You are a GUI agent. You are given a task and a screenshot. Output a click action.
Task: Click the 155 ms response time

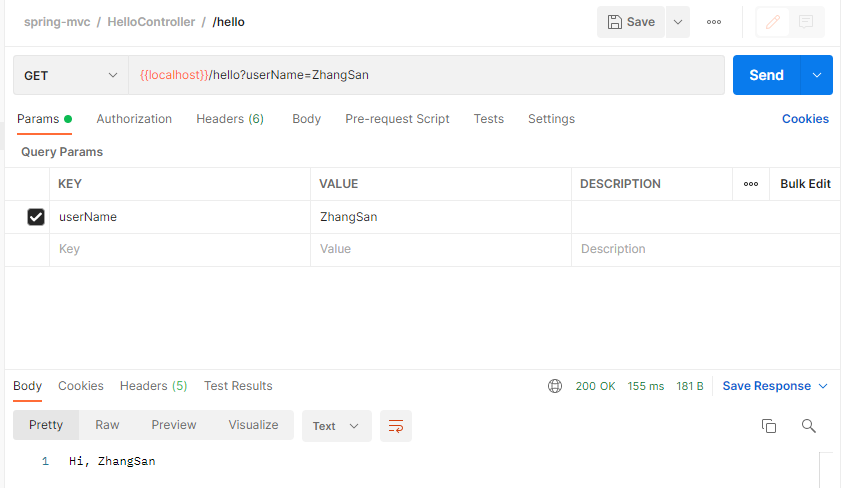click(x=646, y=386)
